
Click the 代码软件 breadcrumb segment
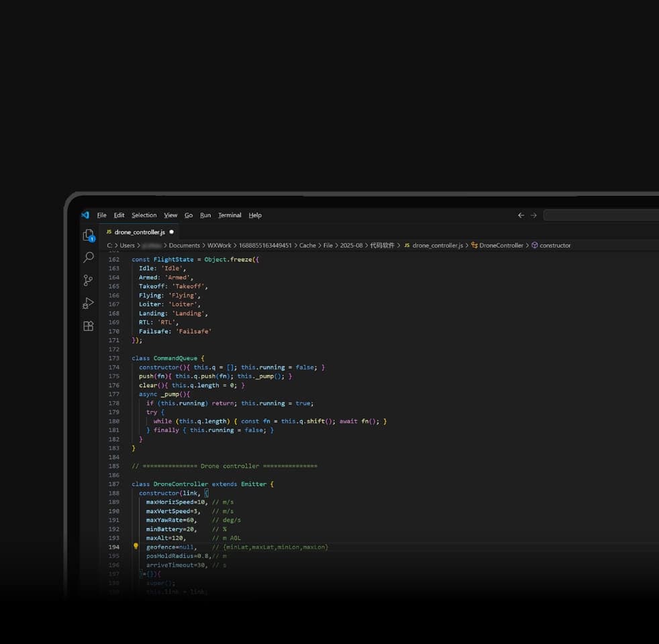382,246
